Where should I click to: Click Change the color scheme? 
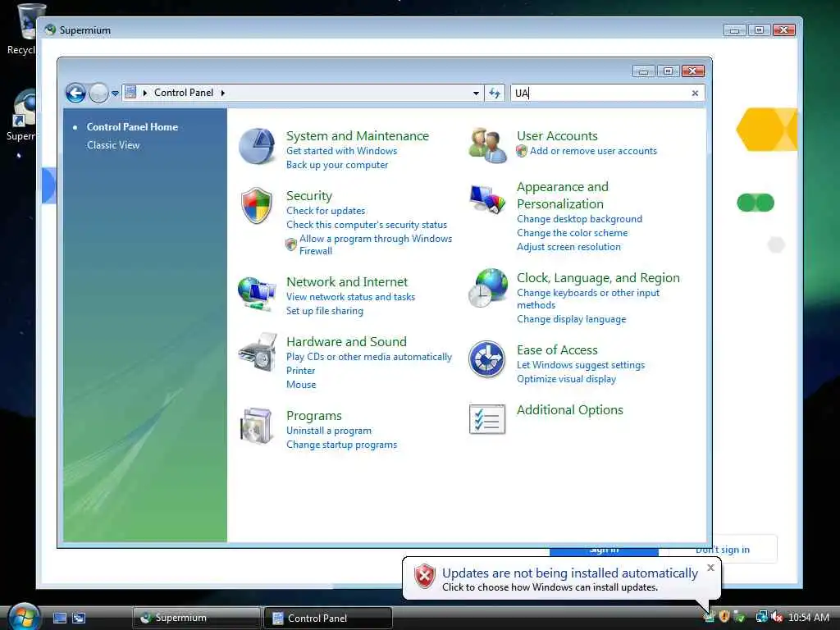click(x=572, y=233)
